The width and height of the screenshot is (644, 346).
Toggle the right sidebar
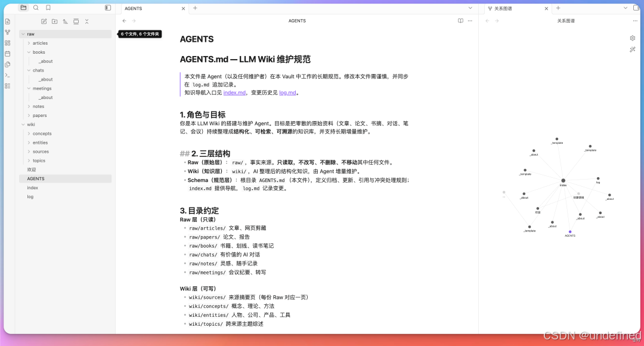[x=636, y=8]
